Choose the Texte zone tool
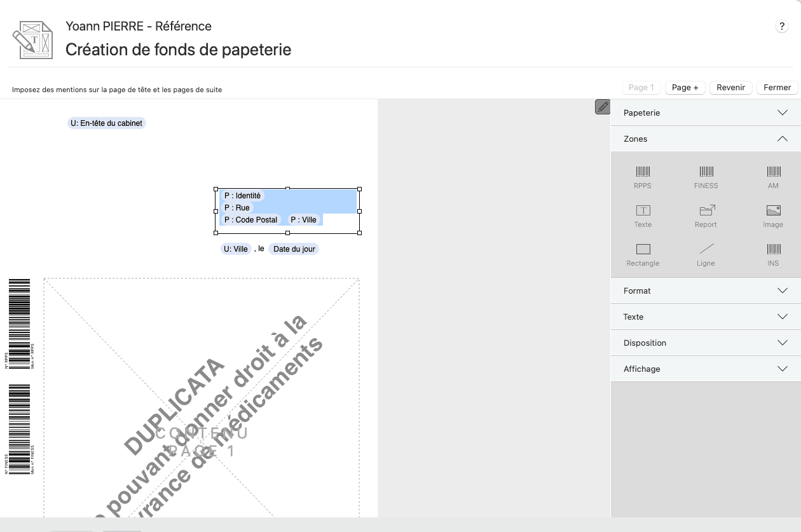This screenshot has width=801, height=532. [x=643, y=215]
